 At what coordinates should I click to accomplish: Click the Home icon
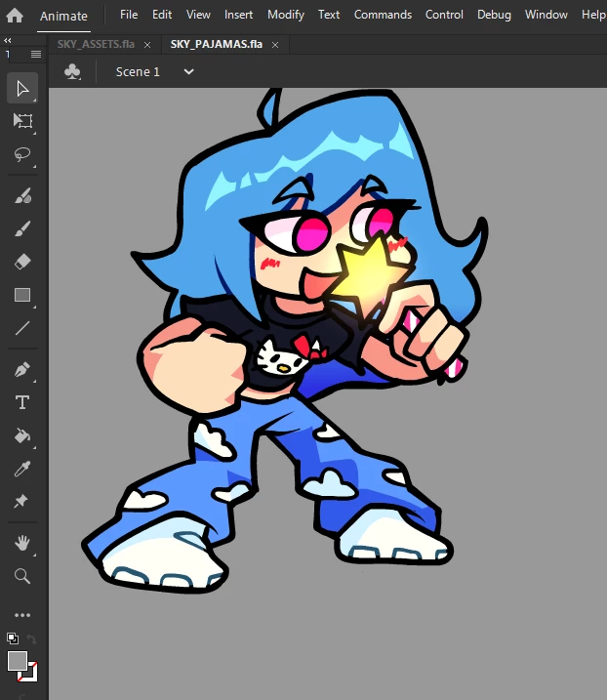tap(15, 16)
